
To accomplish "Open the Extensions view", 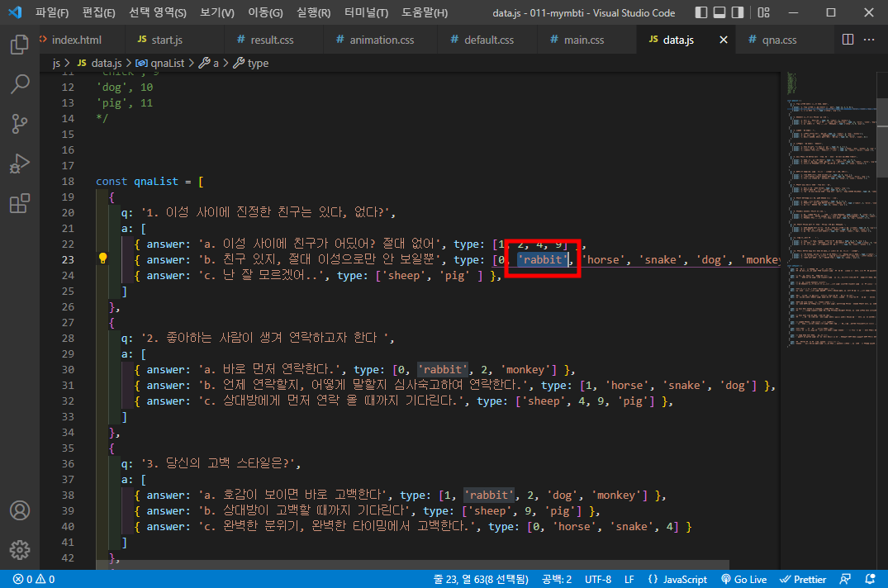I will click(20, 203).
